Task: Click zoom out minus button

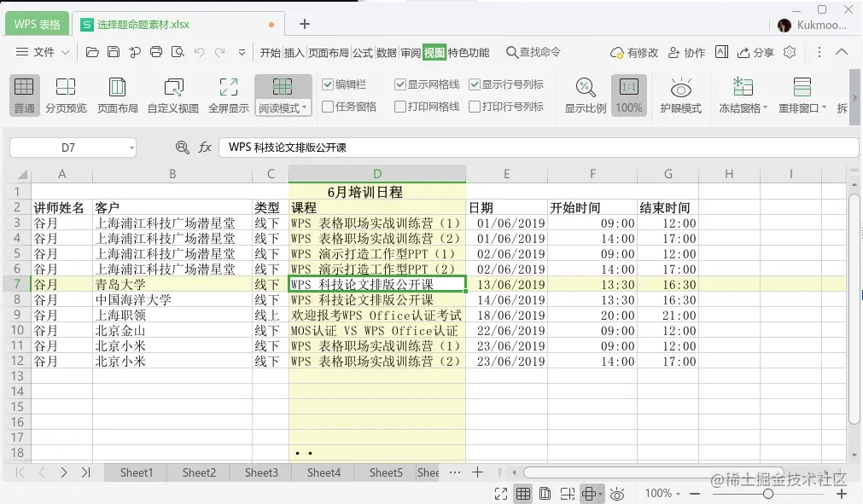Action: point(695,494)
